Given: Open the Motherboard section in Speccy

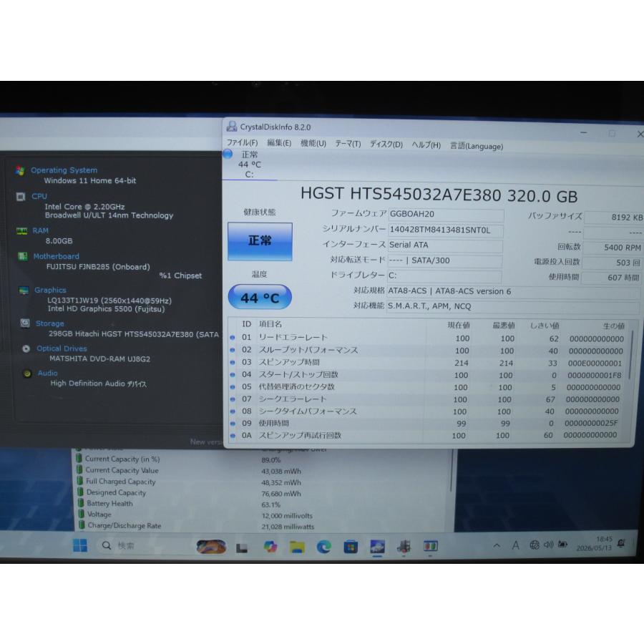Looking at the screenshot, I should pyautogui.click(x=57, y=256).
